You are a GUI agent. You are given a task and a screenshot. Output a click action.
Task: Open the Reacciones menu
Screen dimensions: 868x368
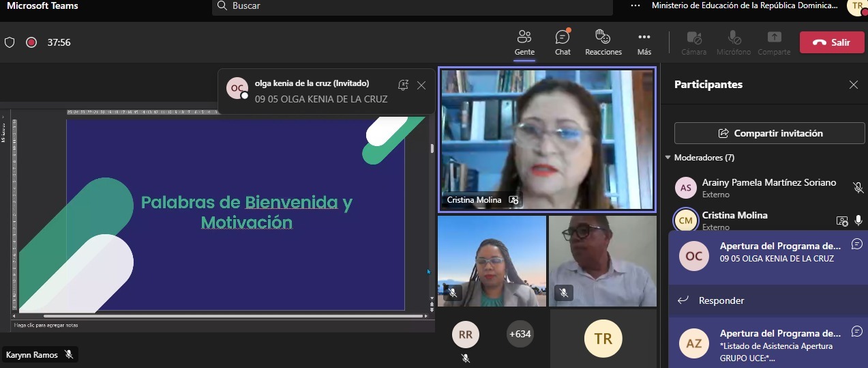click(x=603, y=42)
